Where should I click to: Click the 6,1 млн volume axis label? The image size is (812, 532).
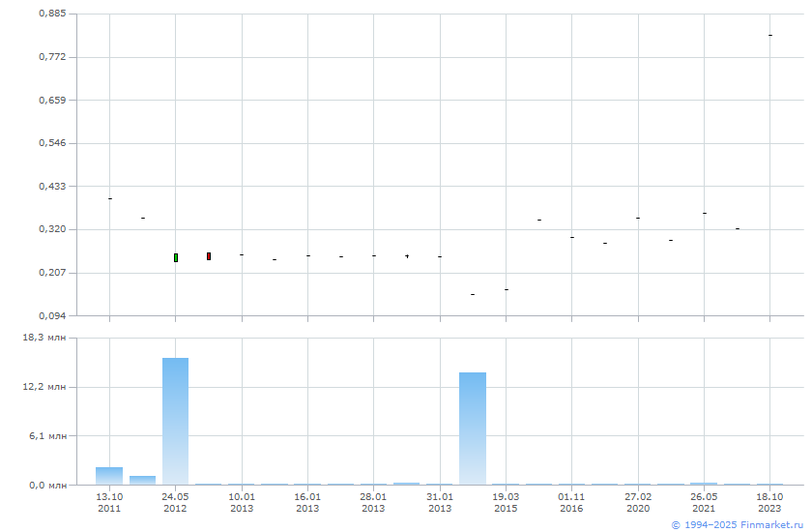(47, 436)
